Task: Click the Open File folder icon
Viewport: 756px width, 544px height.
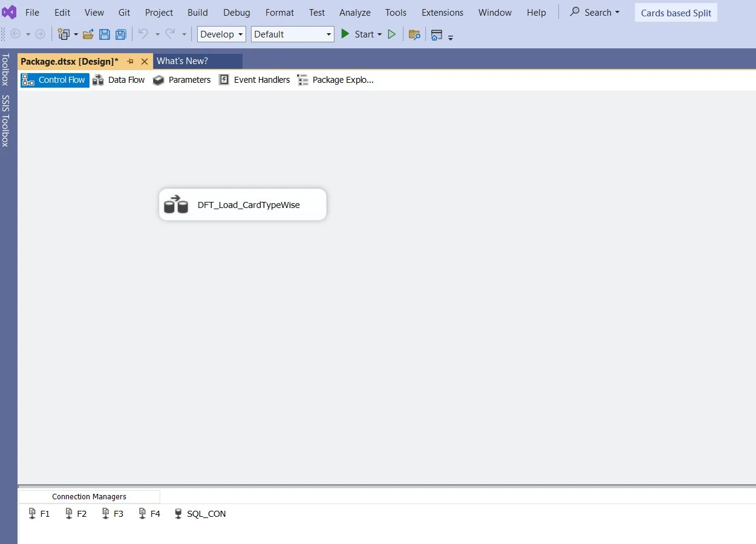Action: [x=88, y=34]
